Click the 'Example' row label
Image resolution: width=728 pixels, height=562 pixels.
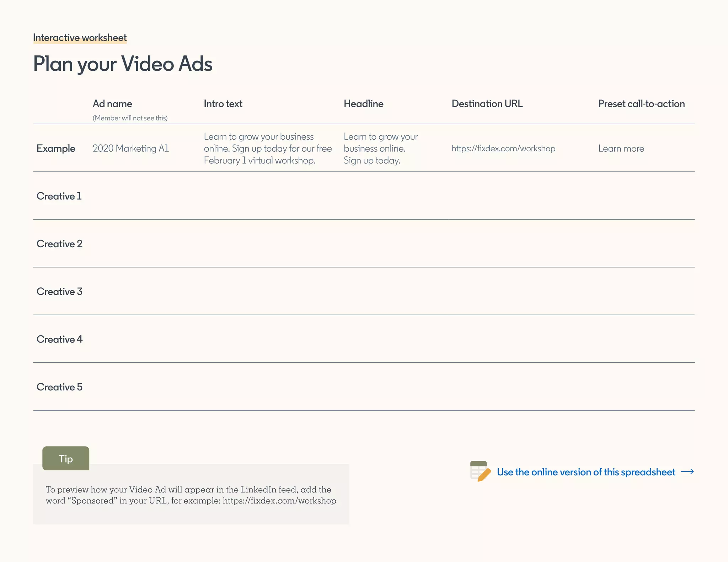56,148
